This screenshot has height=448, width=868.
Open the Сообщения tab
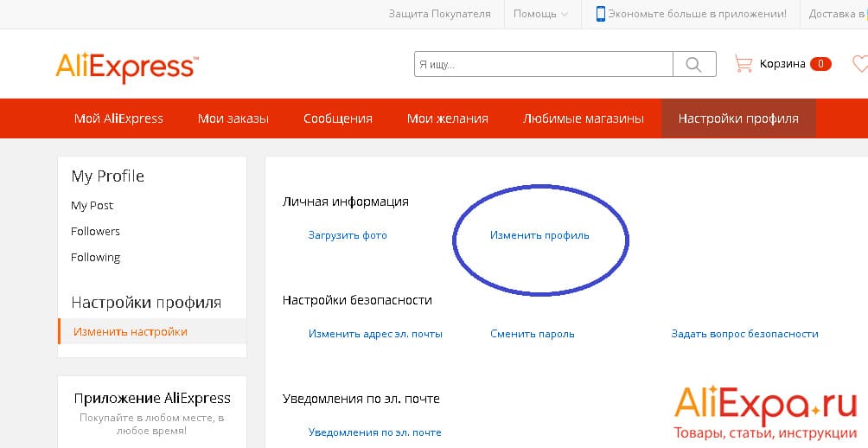337,118
